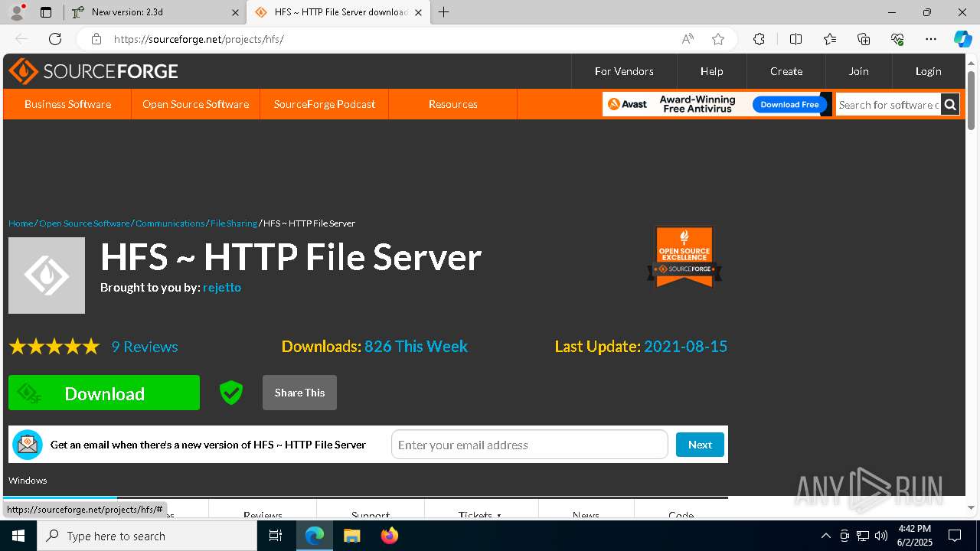The height and width of the screenshot is (551, 980).
Task: Click the green security shield icon
Action: [x=231, y=393]
